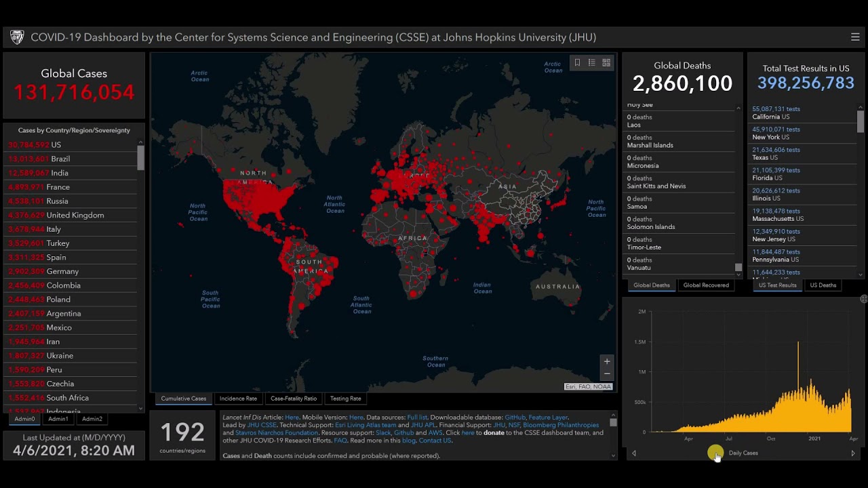Open the Esri Living Atlas team link

tap(366, 425)
